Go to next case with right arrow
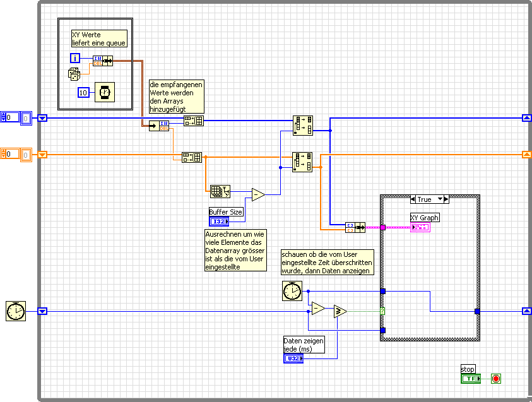 (x=446, y=199)
